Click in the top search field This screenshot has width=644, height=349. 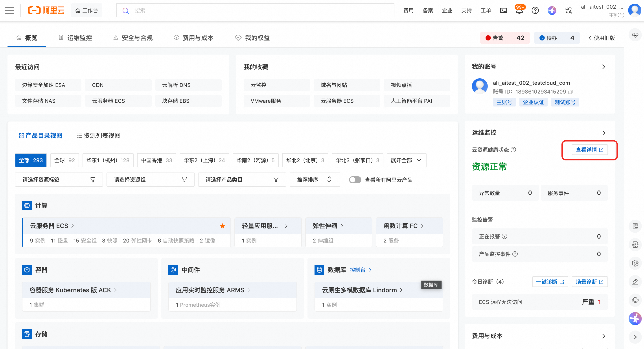click(255, 11)
